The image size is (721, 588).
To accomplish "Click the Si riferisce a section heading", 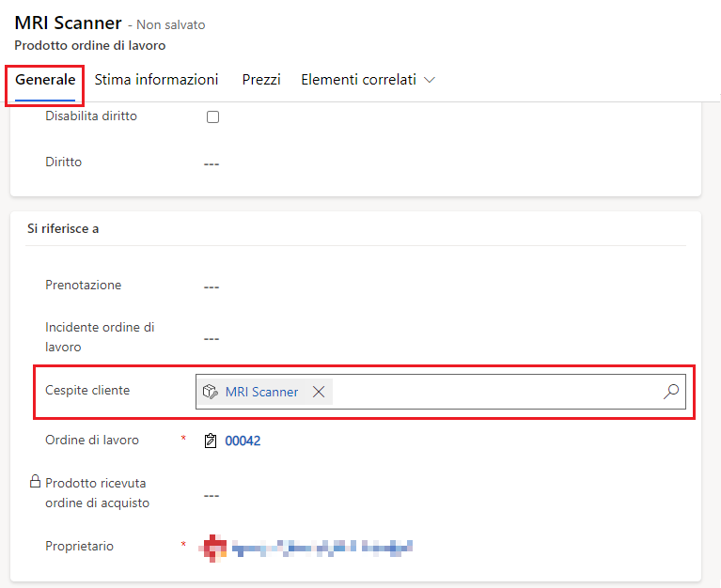I will tap(63, 229).
